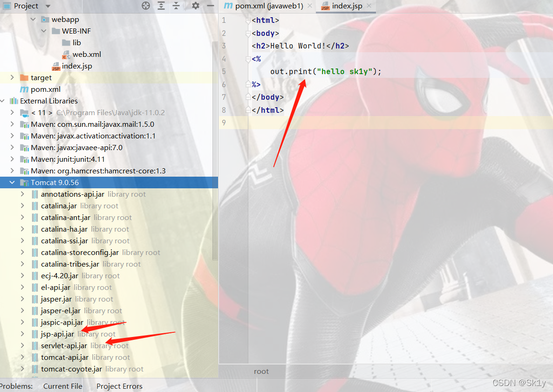Select tomcat-coyote.jar in the tree

pyautogui.click(x=71, y=369)
